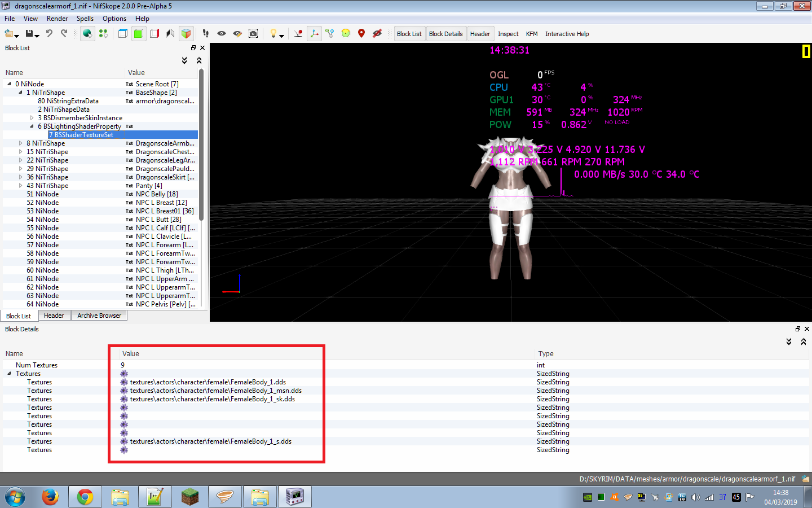Open Firefox from the Windows taskbar
812x508 pixels.
click(50, 497)
